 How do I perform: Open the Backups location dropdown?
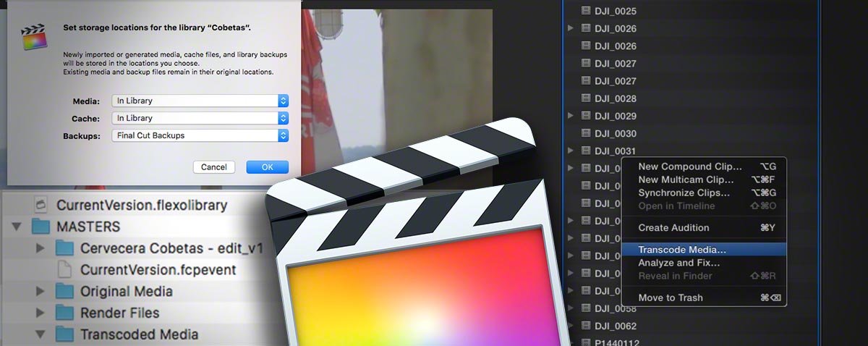(200, 135)
